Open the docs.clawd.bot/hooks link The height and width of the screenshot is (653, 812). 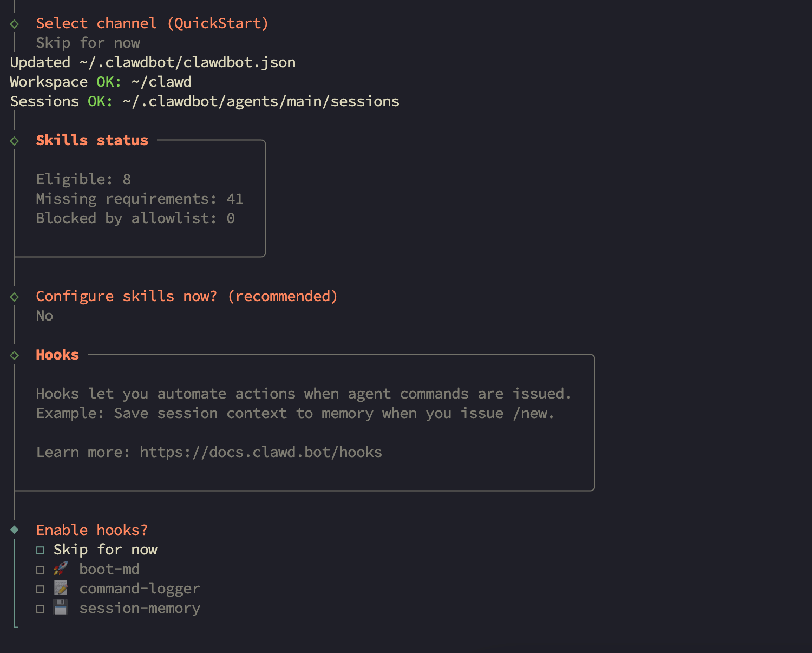tap(260, 452)
